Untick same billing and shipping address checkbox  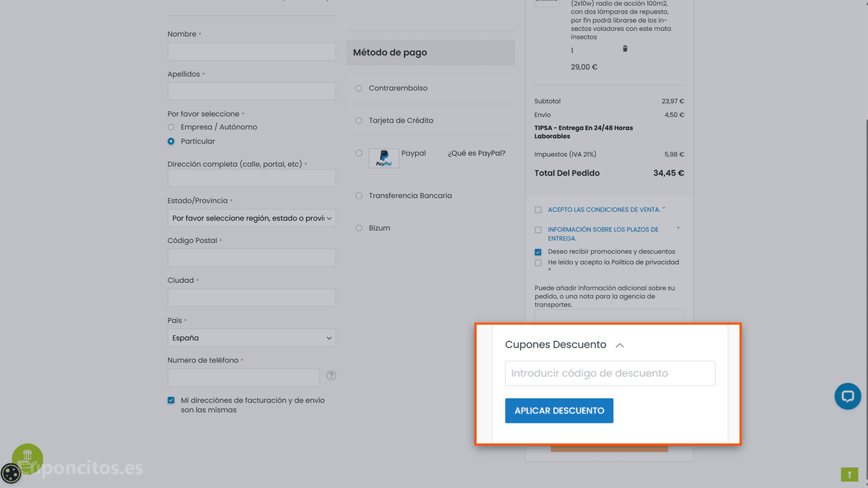[x=171, y=401]
